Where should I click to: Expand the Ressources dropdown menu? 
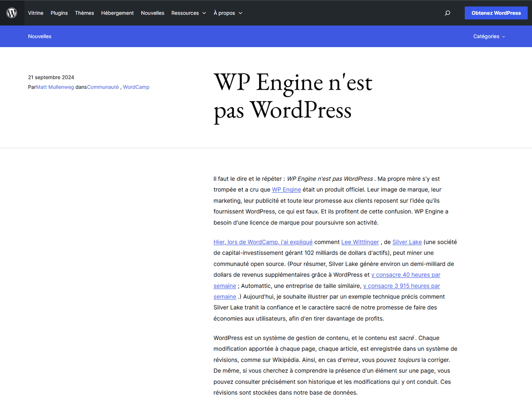click(188, 13)
